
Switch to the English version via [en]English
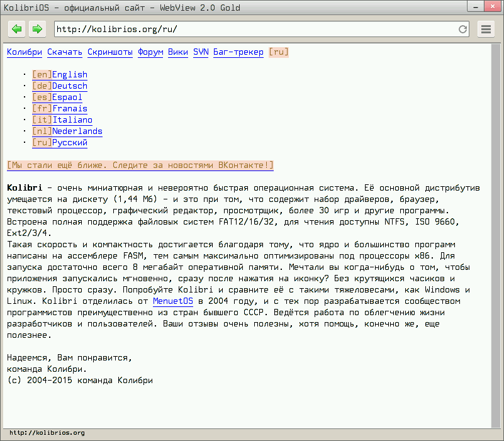pyautogui.click(x=60, y=74)
